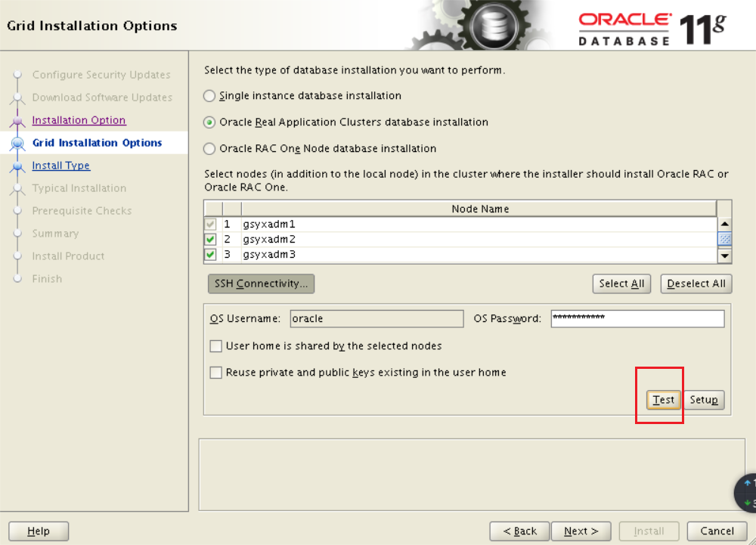This screenshot has height=545, width=756.
Task: Click Download Software Updates step
Action: point(102,98)
